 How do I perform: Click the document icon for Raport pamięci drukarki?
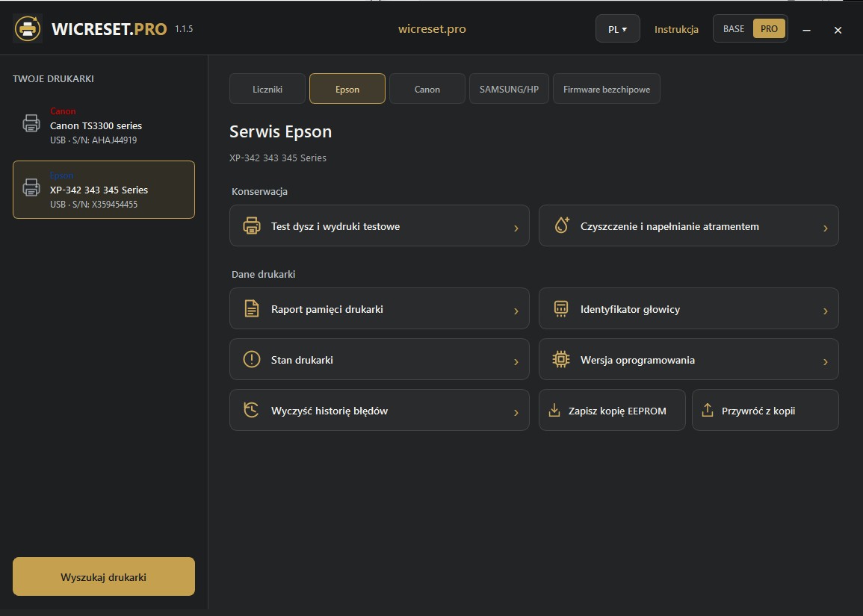252,308
